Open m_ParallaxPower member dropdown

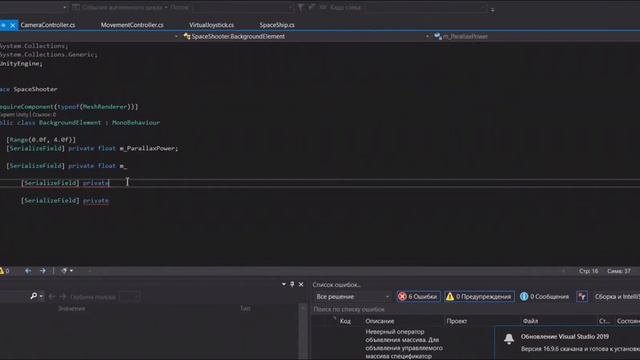point(536,36)
